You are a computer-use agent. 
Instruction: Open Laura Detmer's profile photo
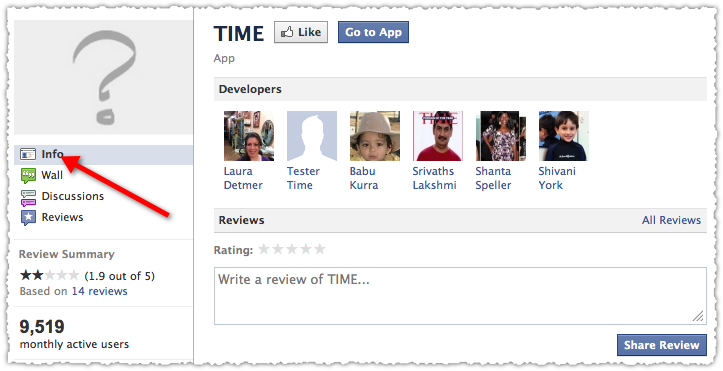pos(249,136)
